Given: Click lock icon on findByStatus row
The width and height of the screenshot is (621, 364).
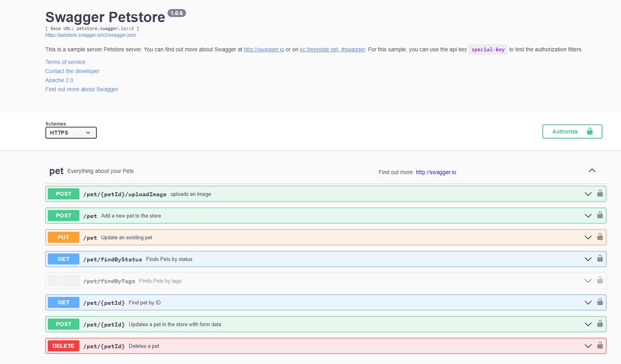Looking at the screenshot, I should 600,259.
